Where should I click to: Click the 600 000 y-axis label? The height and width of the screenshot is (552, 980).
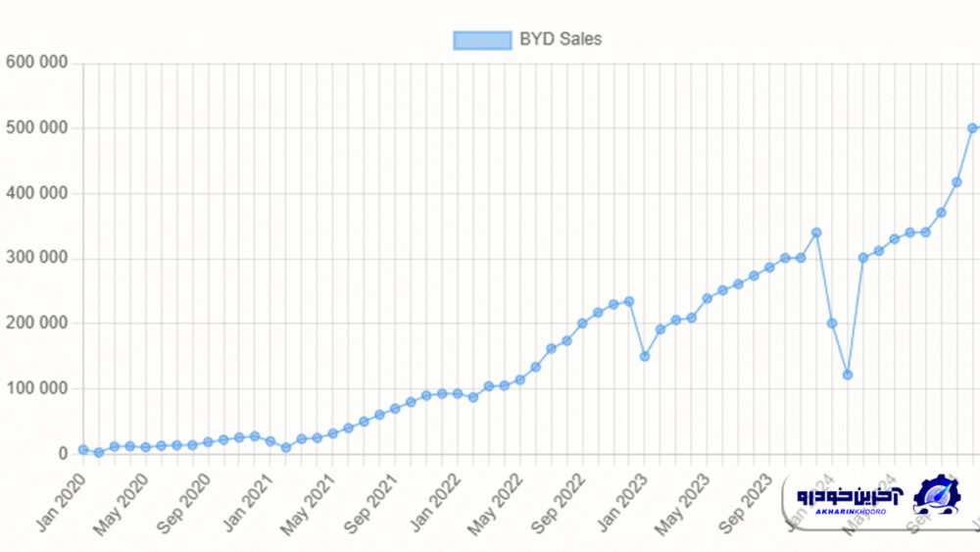pos(36,63)
